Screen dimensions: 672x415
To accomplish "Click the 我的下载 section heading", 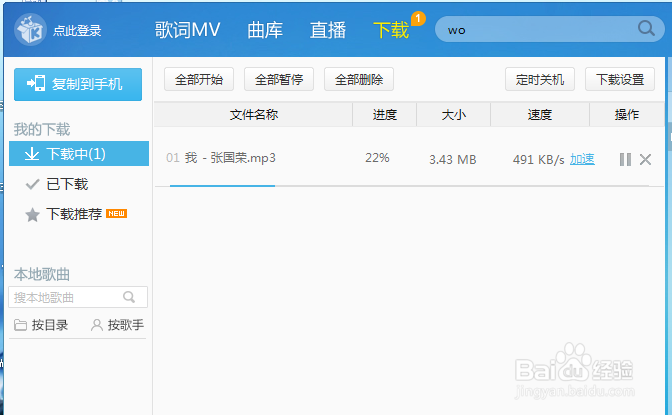I will tap(42, 129).
